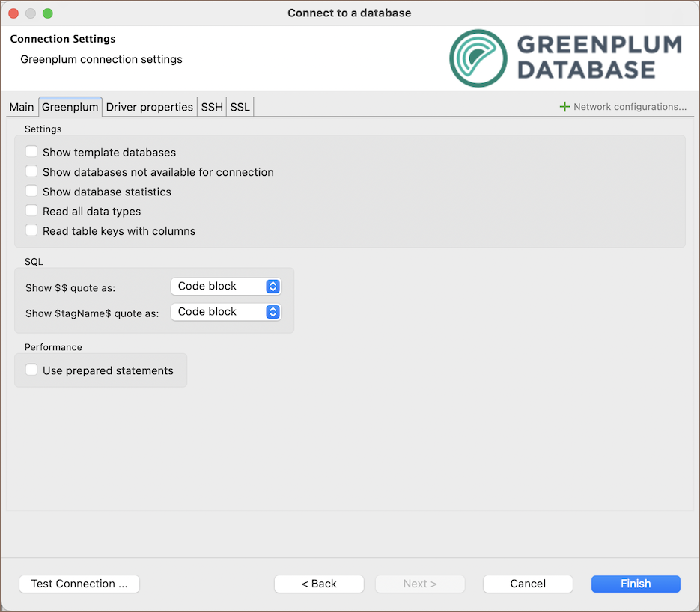The image size is (700, 612).
Task: Click the Test Connection button
Action: (79, 584)
